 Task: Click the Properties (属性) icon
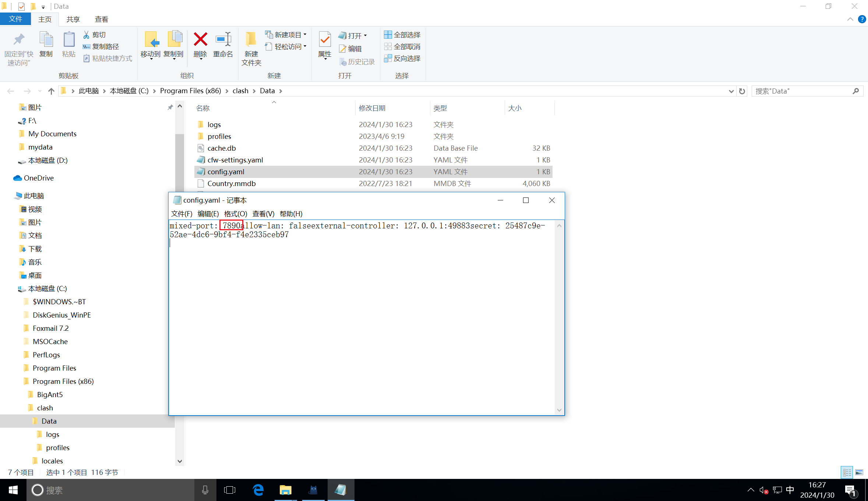click(325, 39)
